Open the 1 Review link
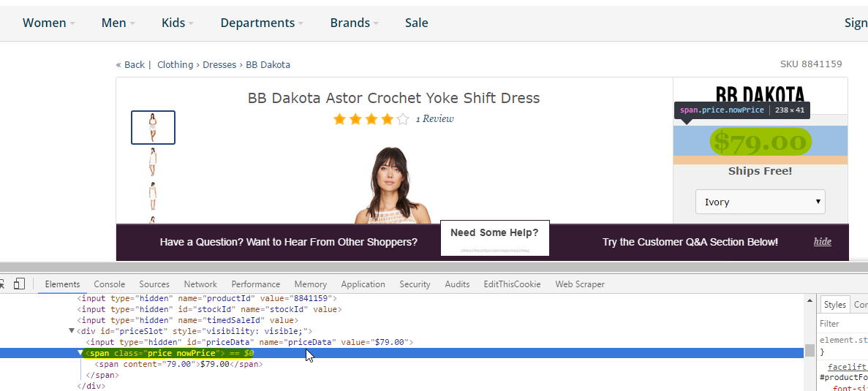This screenshot has width=868, height=391. pyautogui.click(x=434, y=119)
